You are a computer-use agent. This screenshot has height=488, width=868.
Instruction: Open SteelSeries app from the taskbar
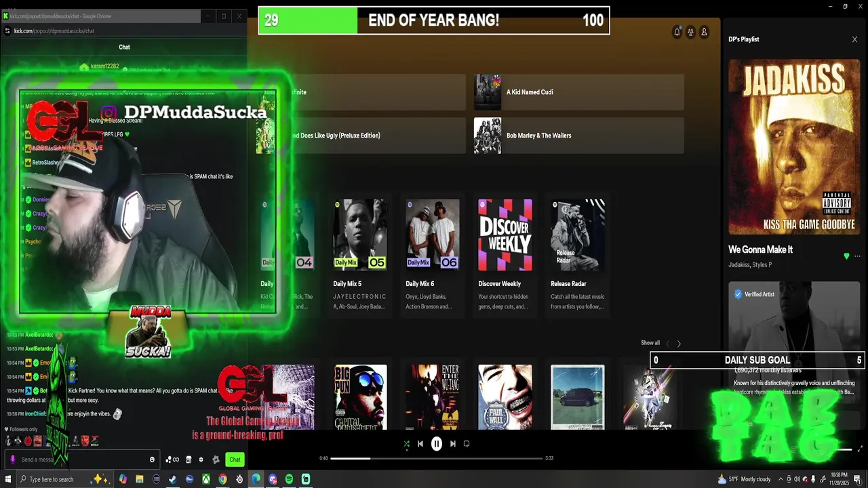(x=239, y=479)
